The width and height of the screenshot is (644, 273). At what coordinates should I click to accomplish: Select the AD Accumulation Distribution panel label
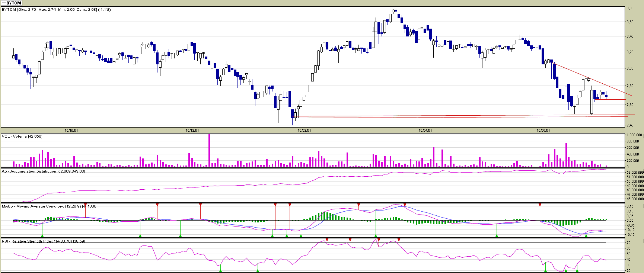pos(43,171)
